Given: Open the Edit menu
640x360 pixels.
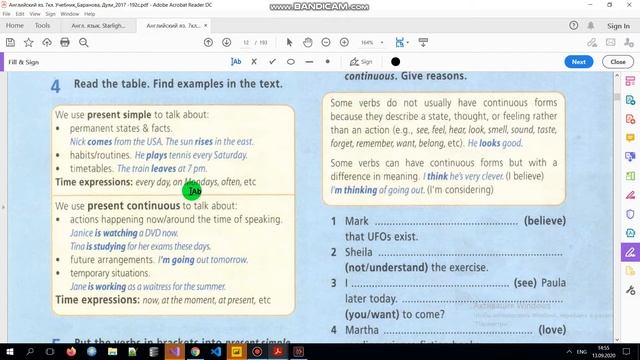Looking at the screenshot, I should pos(20,14).
